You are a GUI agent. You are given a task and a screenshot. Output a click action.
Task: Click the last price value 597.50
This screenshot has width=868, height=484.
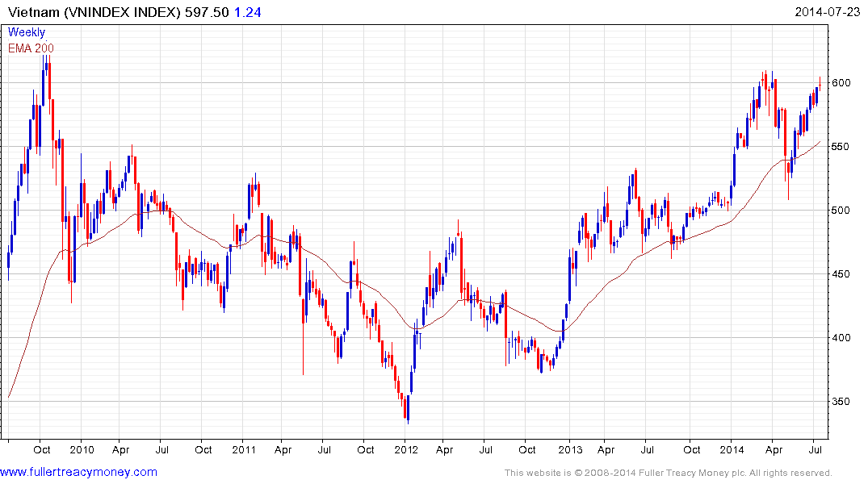click(207, 12)
